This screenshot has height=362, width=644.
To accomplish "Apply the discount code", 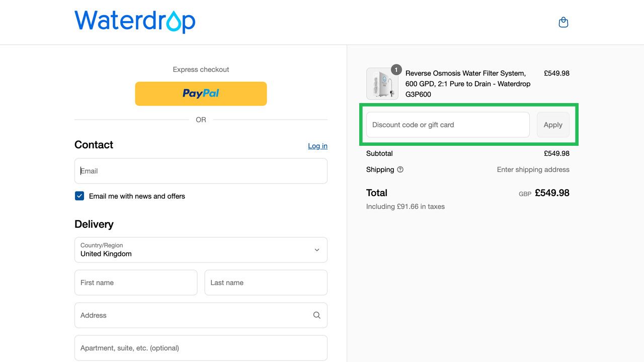I will 553,125.
